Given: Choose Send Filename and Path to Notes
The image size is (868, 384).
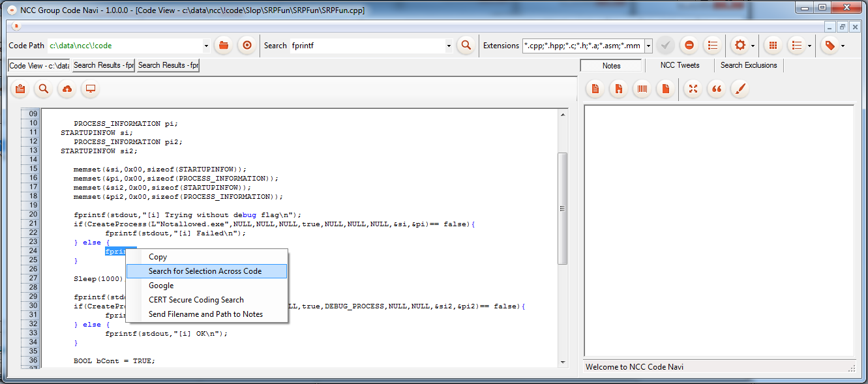Looking at the screenshot, I should pyautogui.click(x=206, y=314).
